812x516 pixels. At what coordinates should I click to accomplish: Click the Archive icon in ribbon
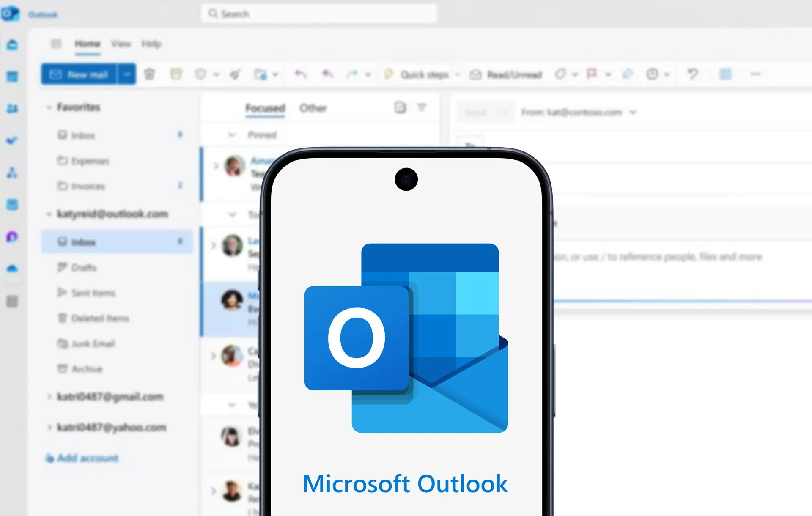[176, 74]
